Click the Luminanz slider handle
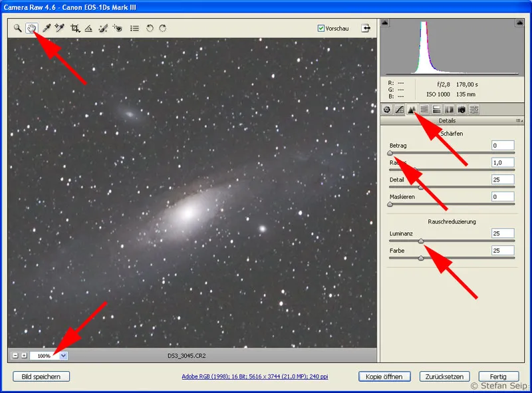This screenshot has height=393, width=532. (421, 241)
